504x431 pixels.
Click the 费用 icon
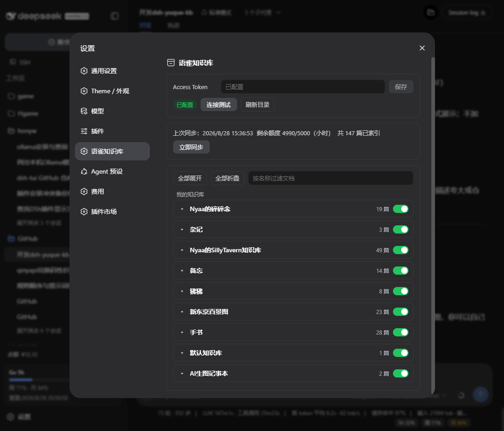click(x=84, y=192)
